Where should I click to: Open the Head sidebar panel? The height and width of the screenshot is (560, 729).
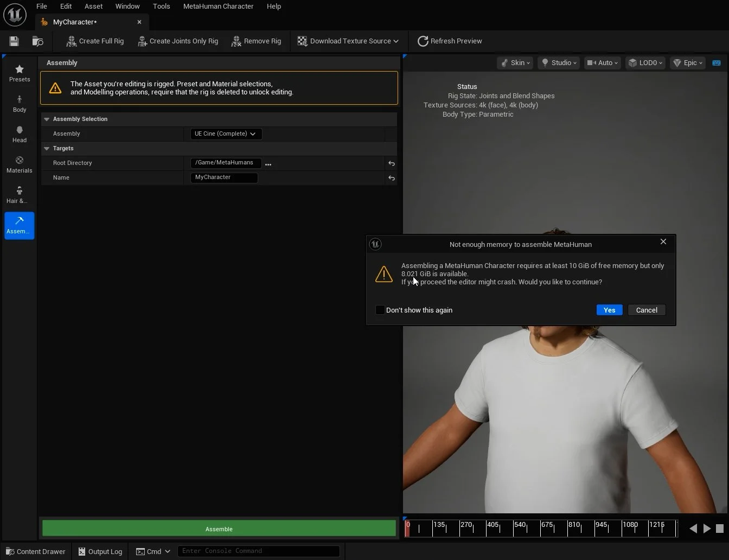(x=20, y=134)
